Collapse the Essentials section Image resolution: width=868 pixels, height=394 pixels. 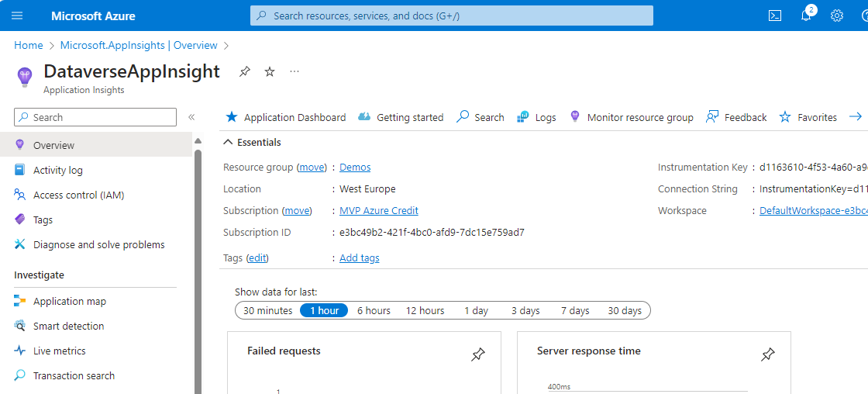tap(228, 142)
